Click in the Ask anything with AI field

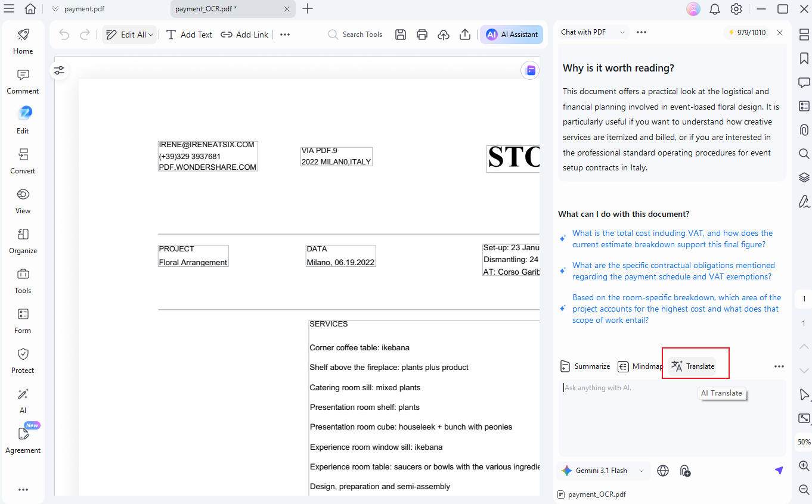[672, 418]
